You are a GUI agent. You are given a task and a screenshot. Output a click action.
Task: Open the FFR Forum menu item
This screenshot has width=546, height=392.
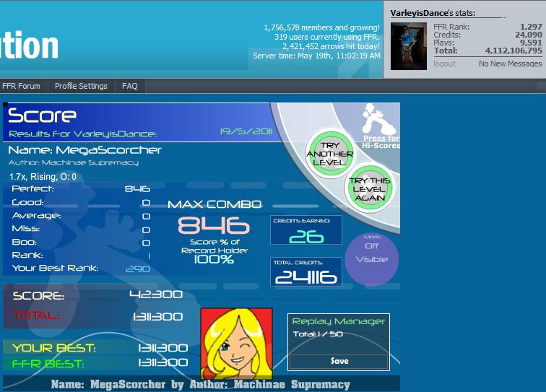click(21, 86)
